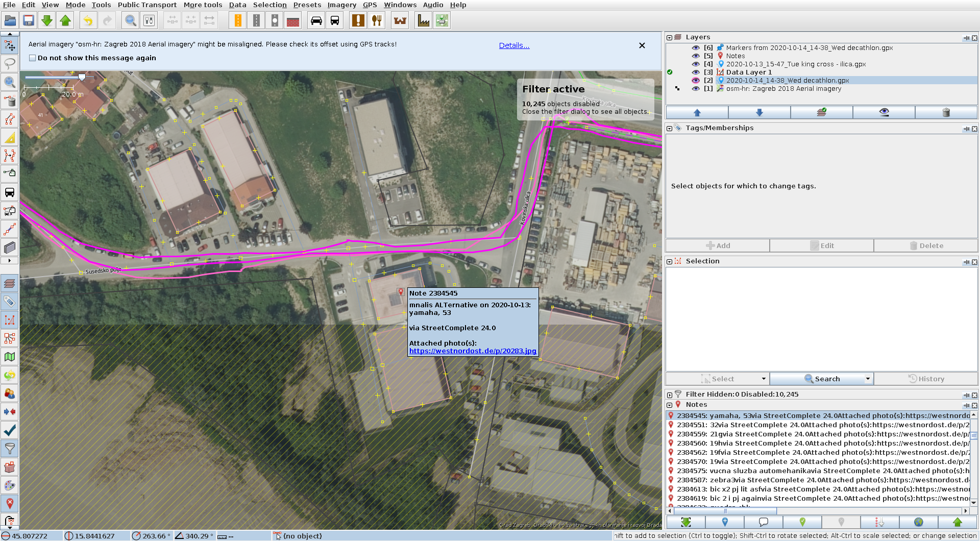Open the Imagery menu
Screen dimensions: 980x541
[x=341, y=5]
